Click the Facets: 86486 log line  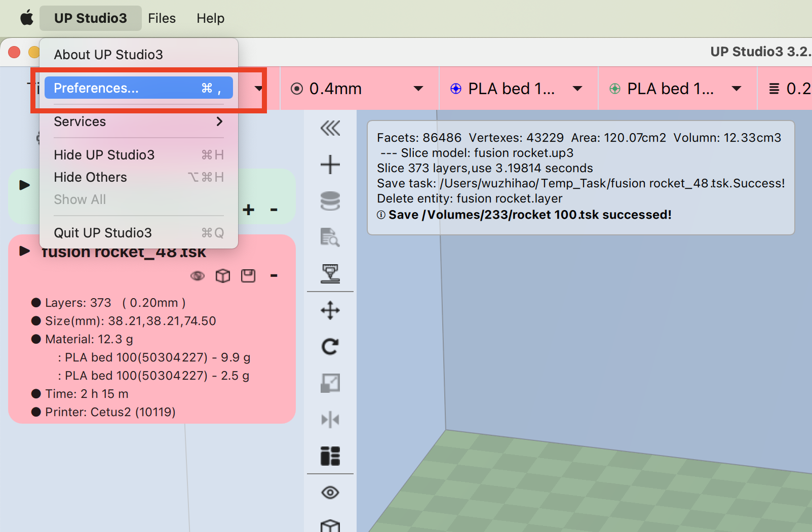coord(579,138)
